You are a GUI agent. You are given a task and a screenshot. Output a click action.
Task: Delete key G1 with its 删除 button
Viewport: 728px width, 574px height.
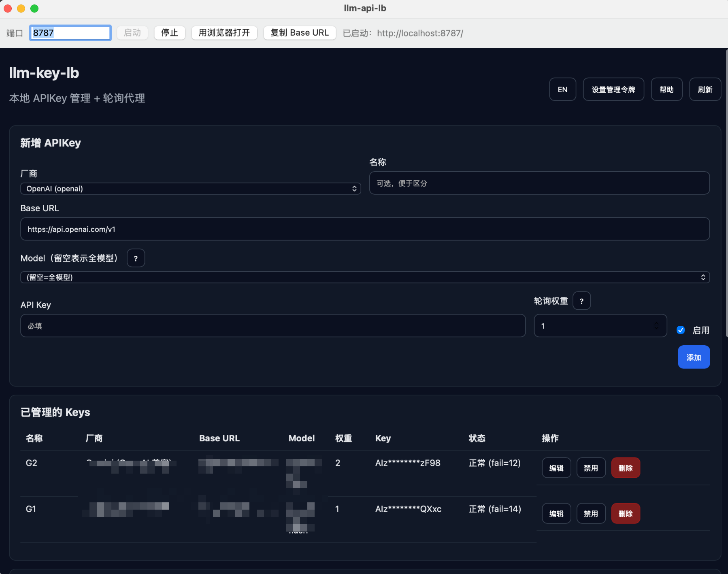click(626, 513)
